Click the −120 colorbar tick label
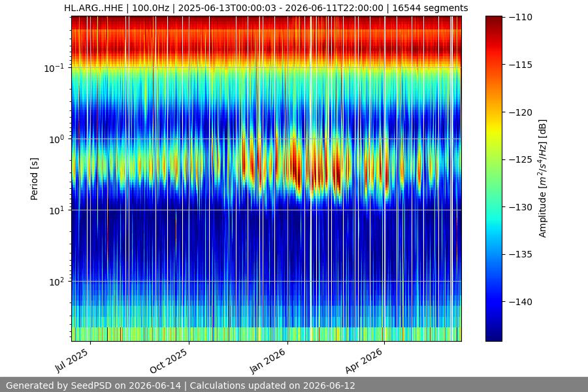This screenshot has height=392, width=588. (x=521, y=112)
